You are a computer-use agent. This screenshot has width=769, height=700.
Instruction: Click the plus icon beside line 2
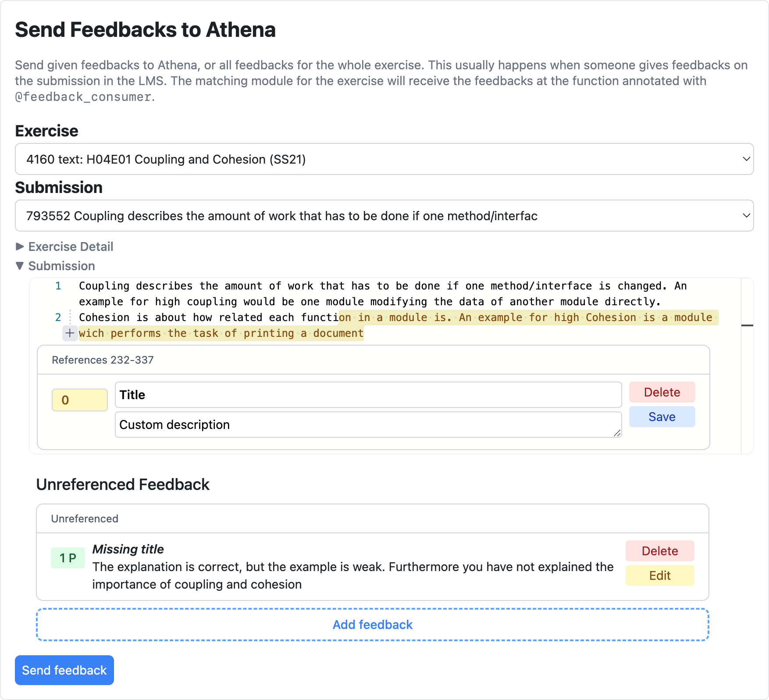pyautogui.click(x=69, y=333)
